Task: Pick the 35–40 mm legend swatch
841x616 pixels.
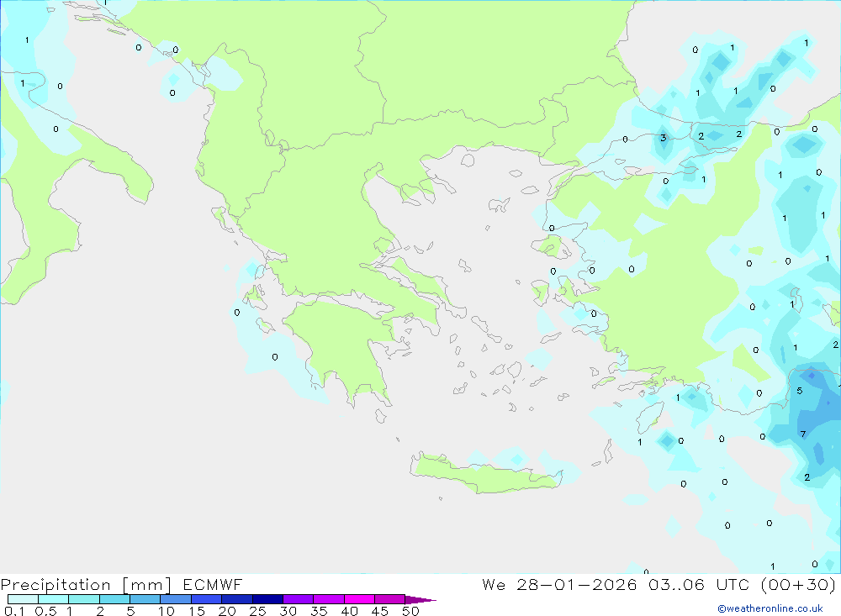Action: (328, 599)
